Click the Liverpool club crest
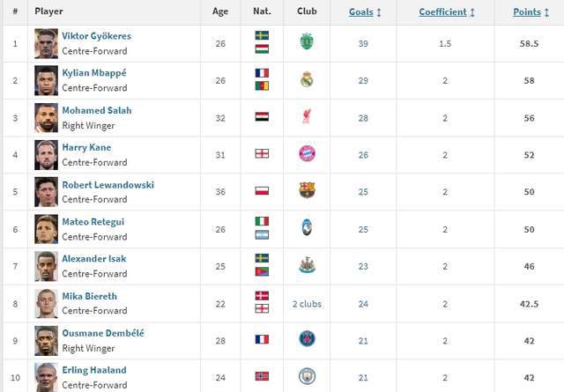Screen dimensions: 564x392 click(x=307, y=116)
